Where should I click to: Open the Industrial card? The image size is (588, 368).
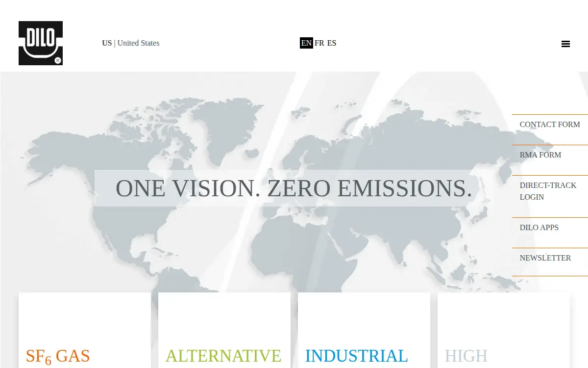pos(364,330)
